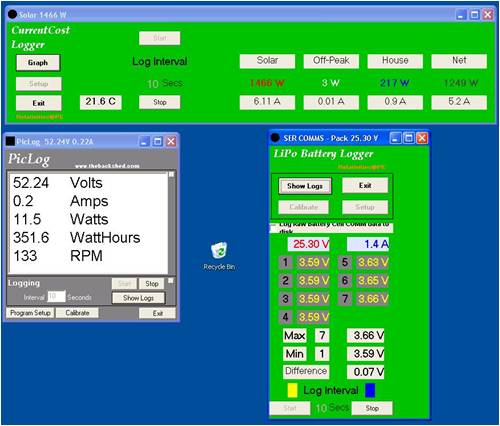Click the Solar channel button

pyautogui.click(x=267, y=61)
